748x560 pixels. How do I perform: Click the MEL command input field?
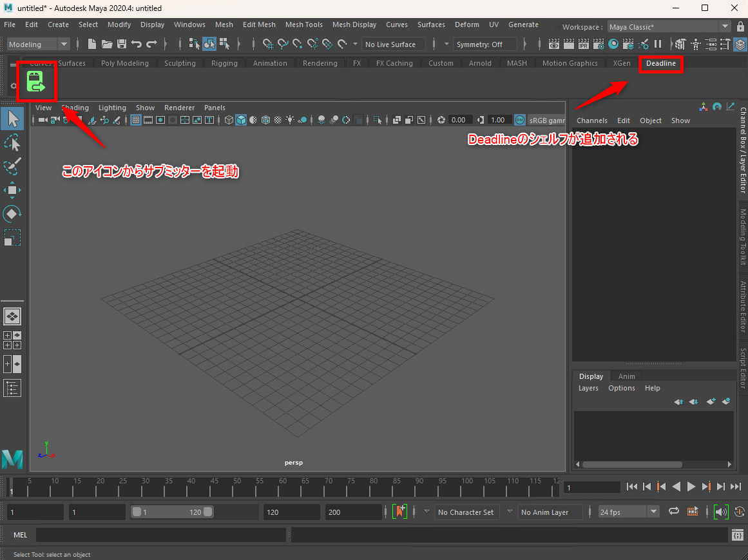point(161,535)
